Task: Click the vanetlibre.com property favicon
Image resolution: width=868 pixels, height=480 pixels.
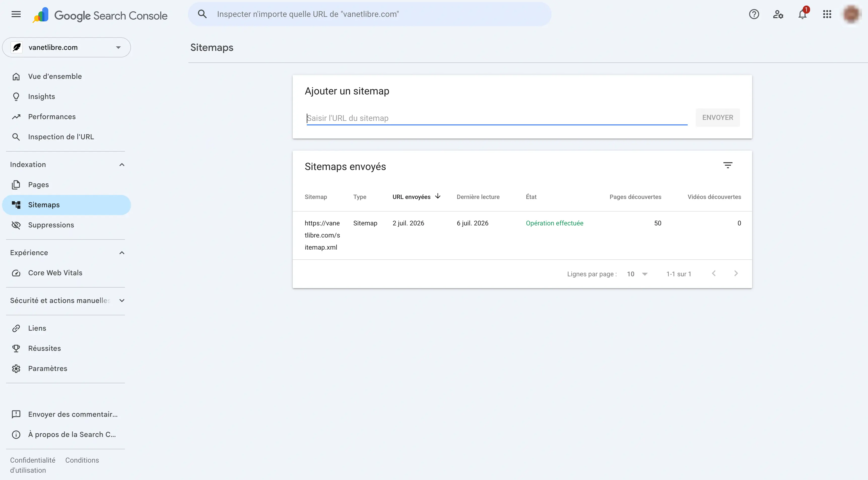Action: [x=17, y=48]
